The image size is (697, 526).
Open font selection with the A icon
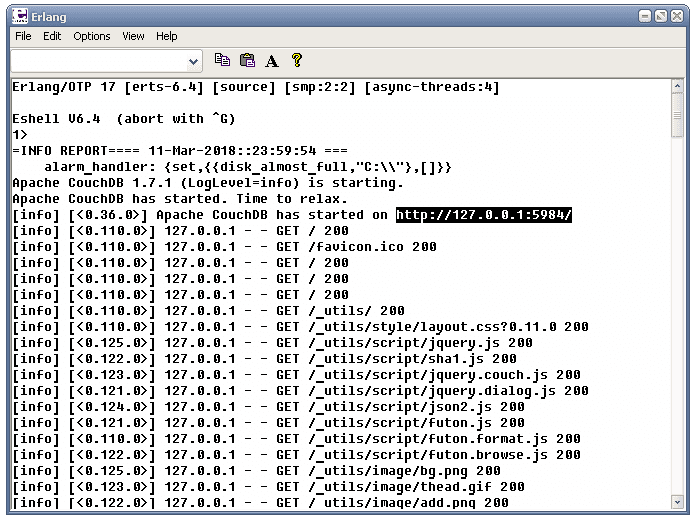(272, 60)
